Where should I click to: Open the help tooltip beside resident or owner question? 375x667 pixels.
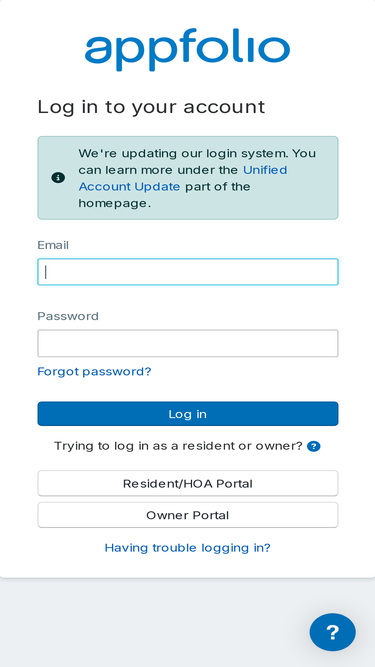(x=313, y=446)
